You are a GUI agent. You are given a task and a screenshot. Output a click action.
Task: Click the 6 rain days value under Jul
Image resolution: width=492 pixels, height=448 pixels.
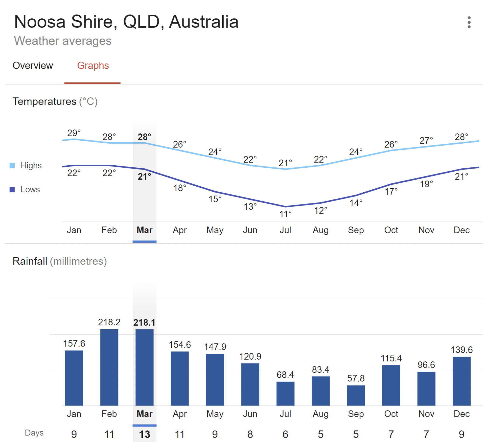pos(285,434)
